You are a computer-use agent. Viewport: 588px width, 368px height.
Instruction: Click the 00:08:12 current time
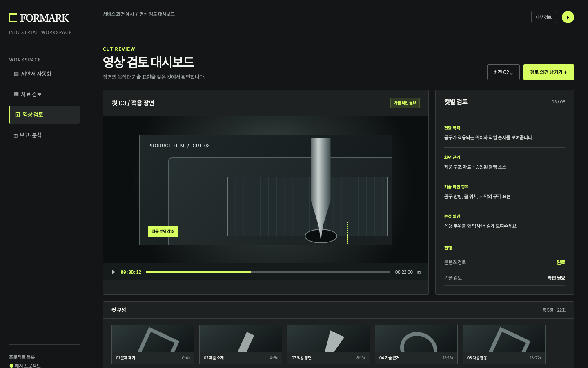click(131, 272)
